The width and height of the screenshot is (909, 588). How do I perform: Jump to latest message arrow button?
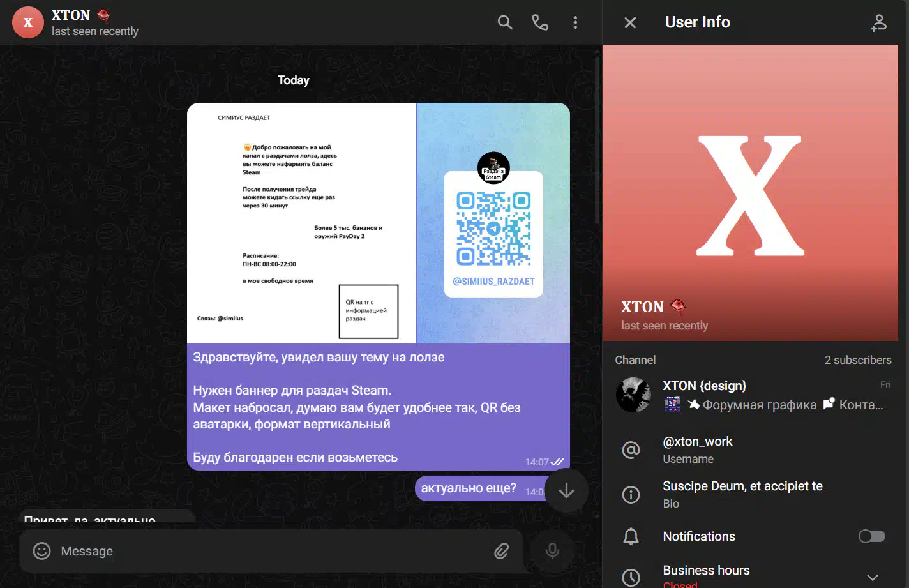click(x=566, y=491)
